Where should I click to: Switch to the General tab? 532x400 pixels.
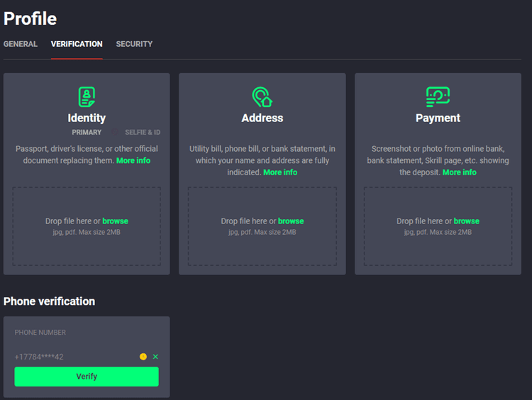point(21,44)
